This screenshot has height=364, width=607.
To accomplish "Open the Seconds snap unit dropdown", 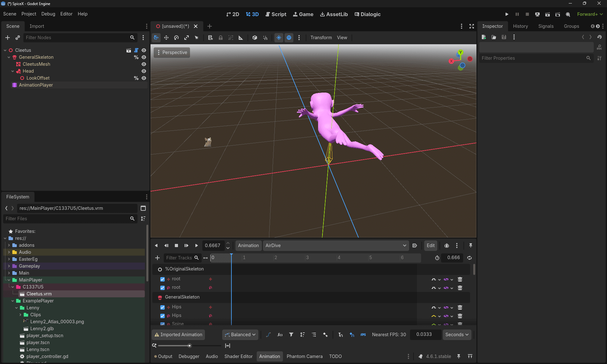I will 457,335.
